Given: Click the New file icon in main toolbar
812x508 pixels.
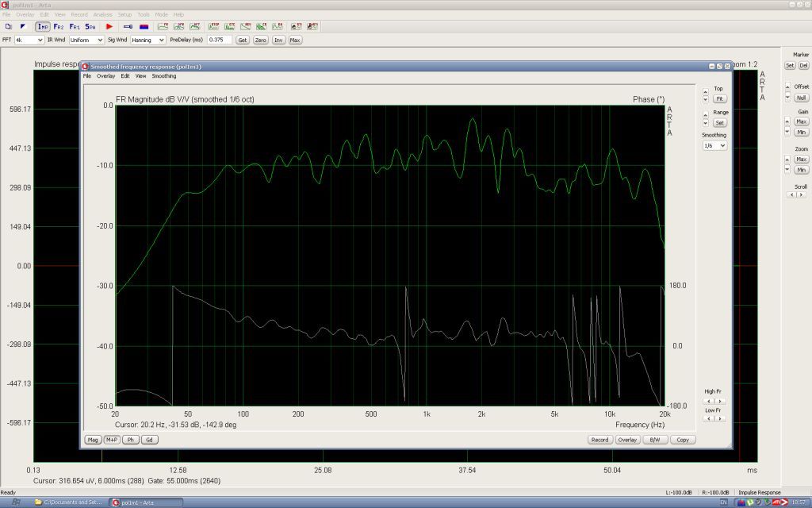Looking at the screenshot, I should [8, 26].
